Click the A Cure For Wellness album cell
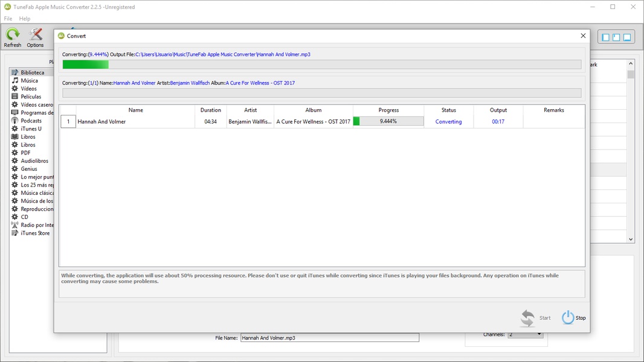644x362 pixels. pyautogui.click(x=314, y=122)
